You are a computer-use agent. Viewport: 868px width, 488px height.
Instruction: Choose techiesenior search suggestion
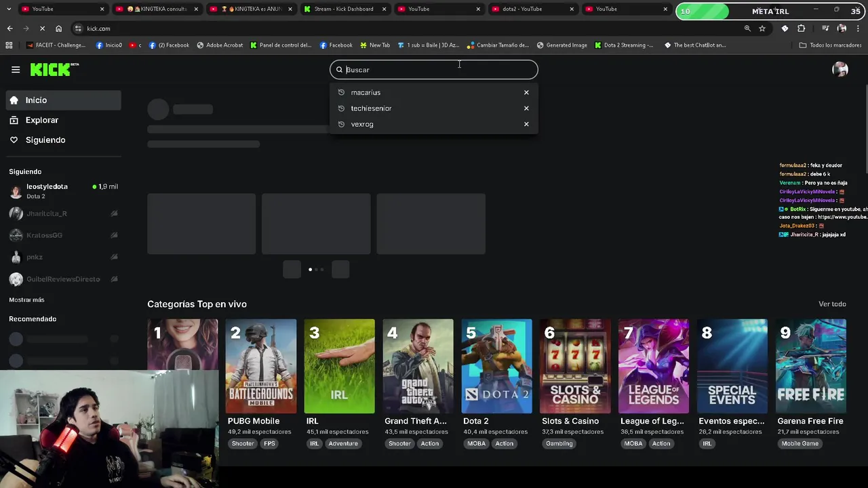click(434, 108)
